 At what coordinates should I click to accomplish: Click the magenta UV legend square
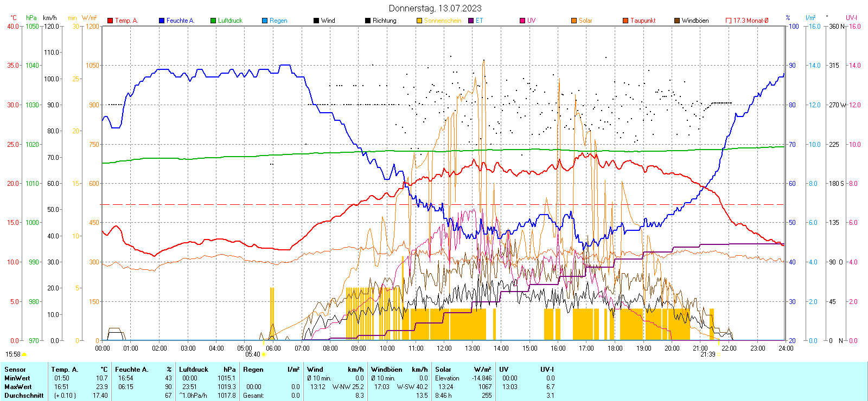point(522,21)
